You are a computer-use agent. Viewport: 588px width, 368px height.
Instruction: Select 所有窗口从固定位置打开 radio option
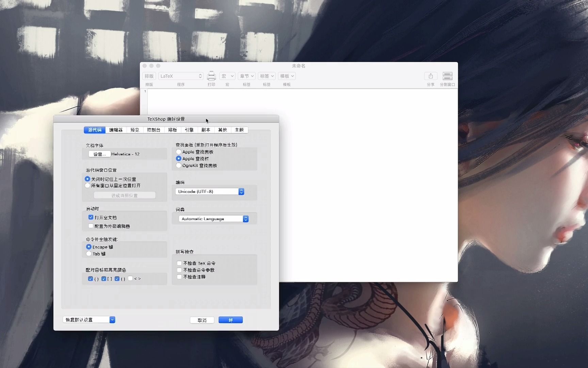coord(87,186)
